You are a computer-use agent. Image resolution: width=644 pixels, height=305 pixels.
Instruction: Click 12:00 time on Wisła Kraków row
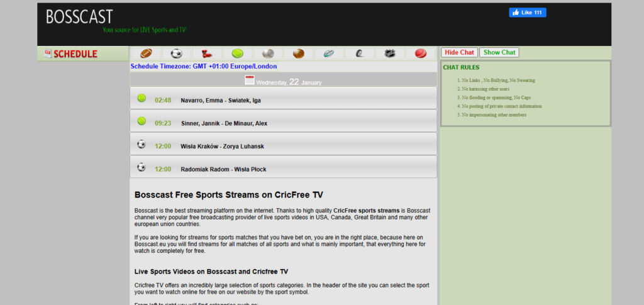pos(163,147)
